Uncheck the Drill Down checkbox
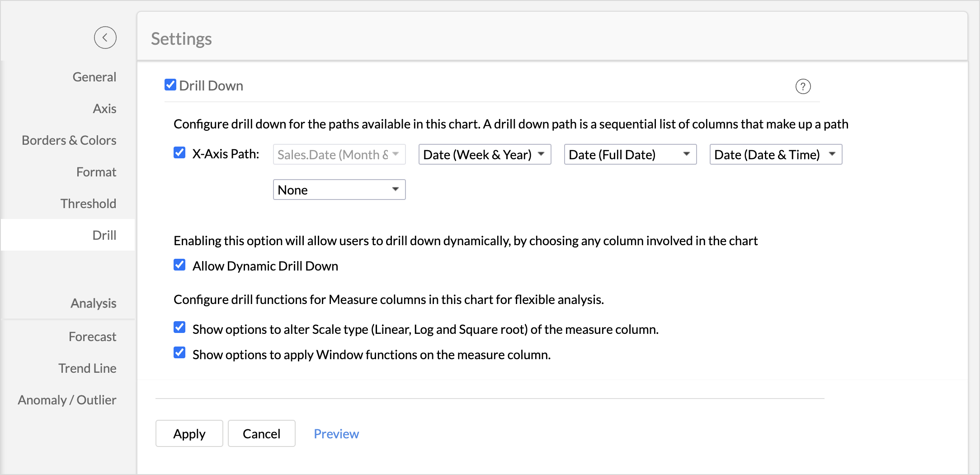This screenshot has width=980, height=475. (170, 85)
